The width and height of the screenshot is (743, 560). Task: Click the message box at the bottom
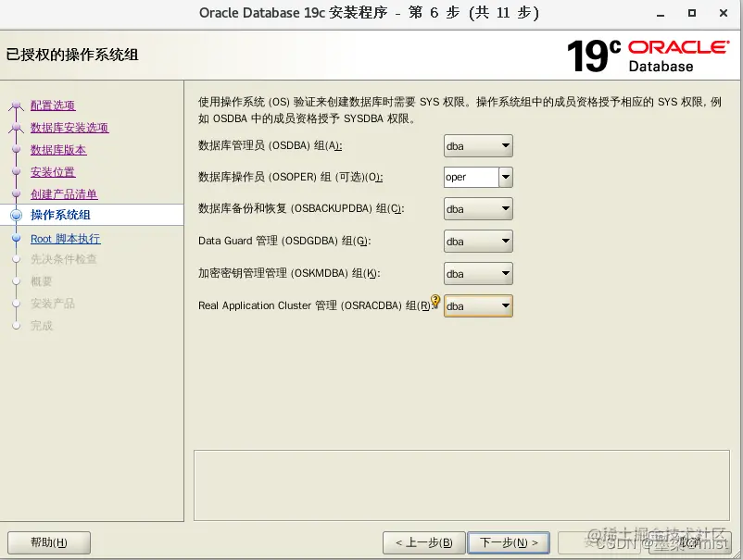461,485
